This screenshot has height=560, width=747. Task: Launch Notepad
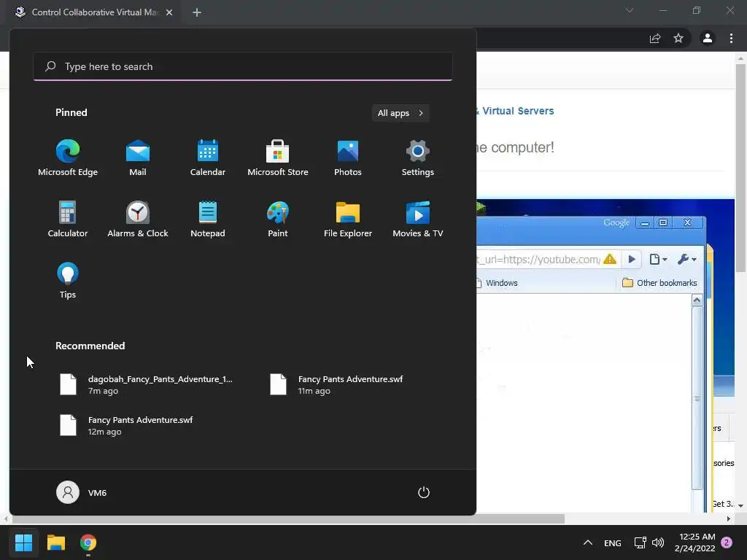[x=208, y=219]
